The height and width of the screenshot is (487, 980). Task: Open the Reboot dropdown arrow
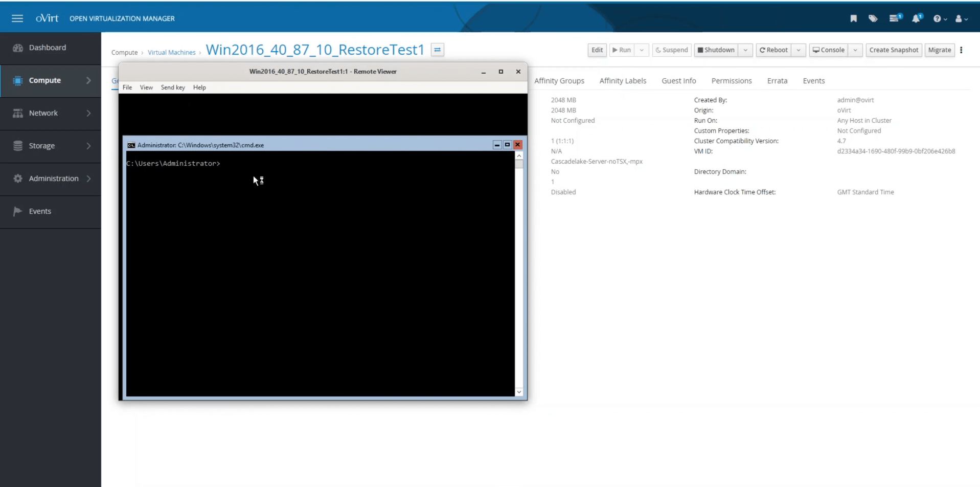799,50
